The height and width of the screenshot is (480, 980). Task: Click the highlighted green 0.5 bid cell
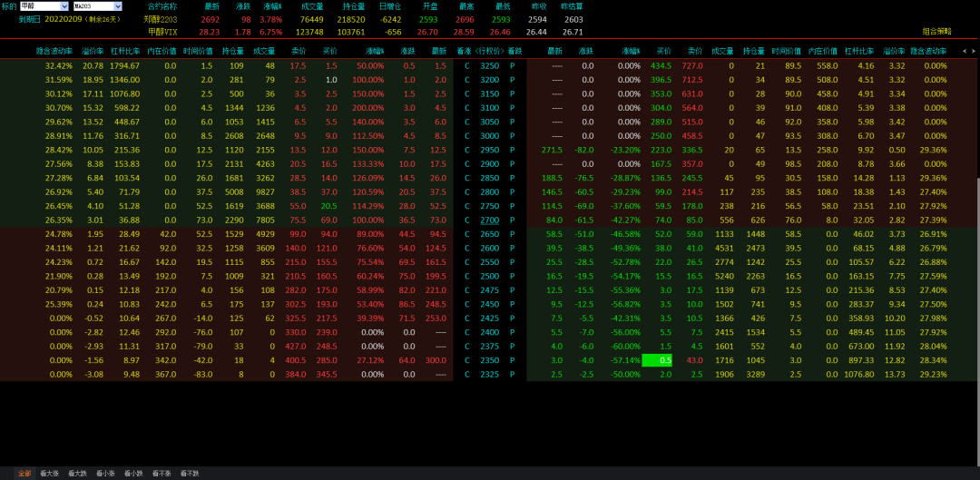click(x=665, y=360)
